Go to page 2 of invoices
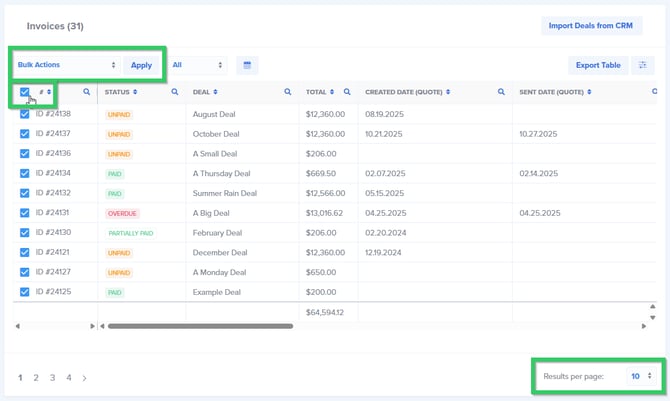 click(37, 378)
